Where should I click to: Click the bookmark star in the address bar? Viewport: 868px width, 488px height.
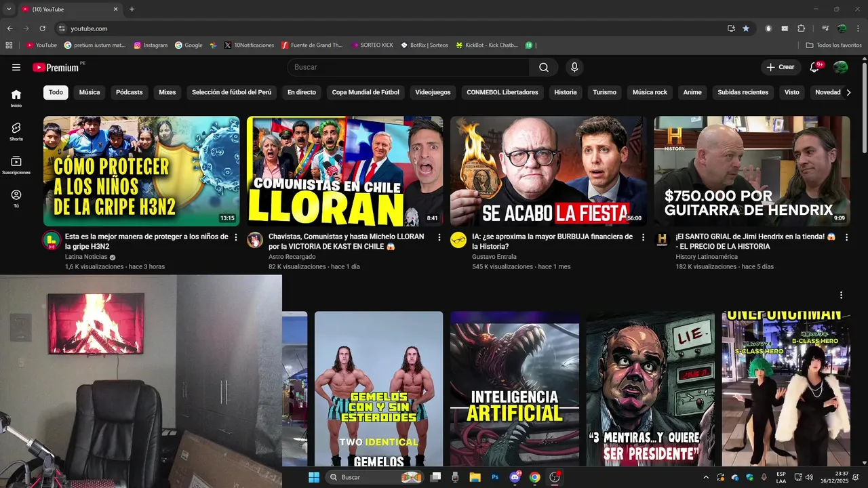pos(746,28)
